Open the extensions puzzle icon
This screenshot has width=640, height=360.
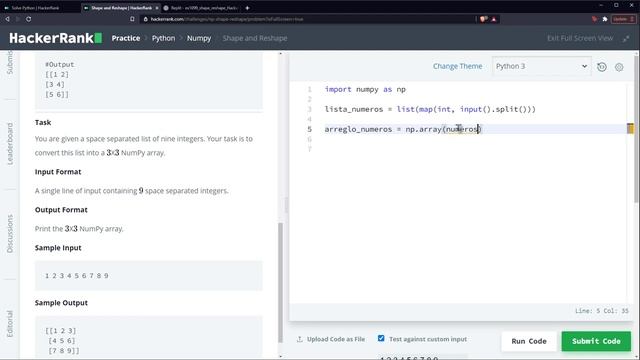tap(605, 19)
